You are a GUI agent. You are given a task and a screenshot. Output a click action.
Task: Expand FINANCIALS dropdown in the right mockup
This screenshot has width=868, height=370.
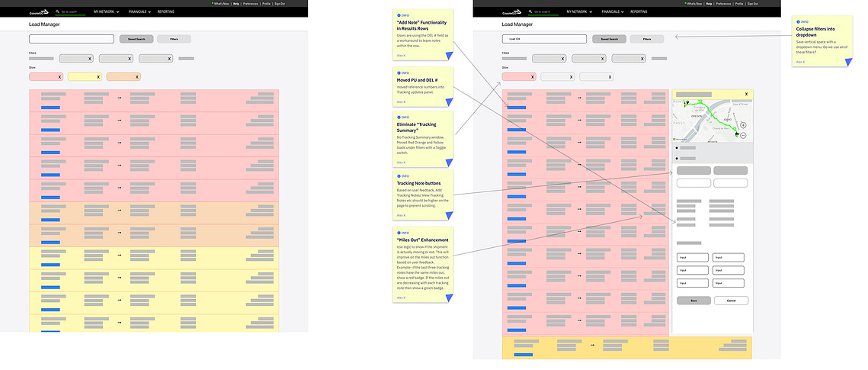(613, 11)
